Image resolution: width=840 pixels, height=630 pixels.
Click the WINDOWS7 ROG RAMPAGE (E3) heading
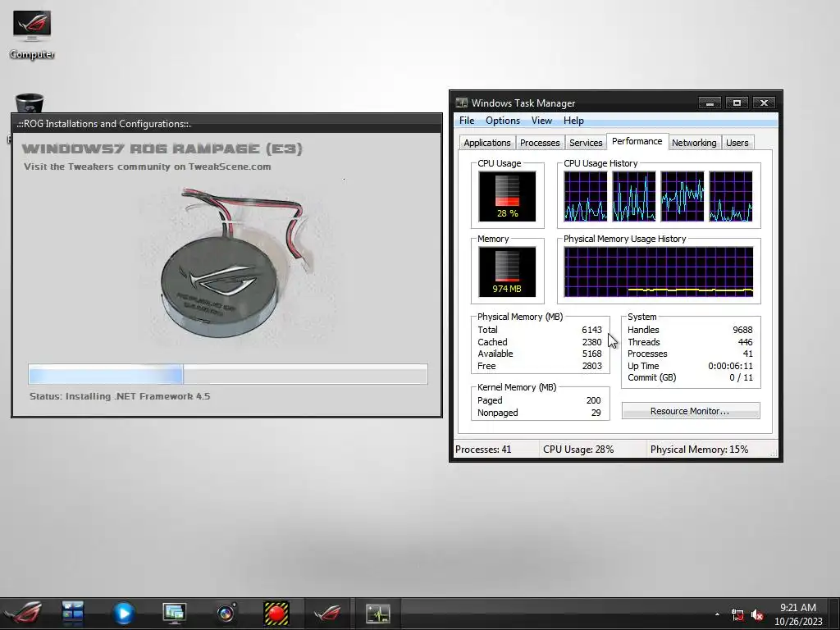(162, 148)
